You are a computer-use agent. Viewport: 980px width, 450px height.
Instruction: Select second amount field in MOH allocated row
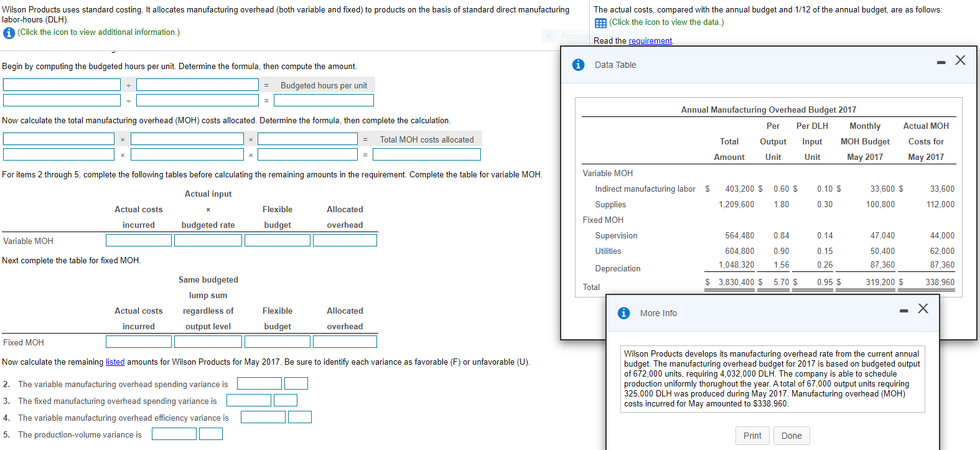pos(187,154)
